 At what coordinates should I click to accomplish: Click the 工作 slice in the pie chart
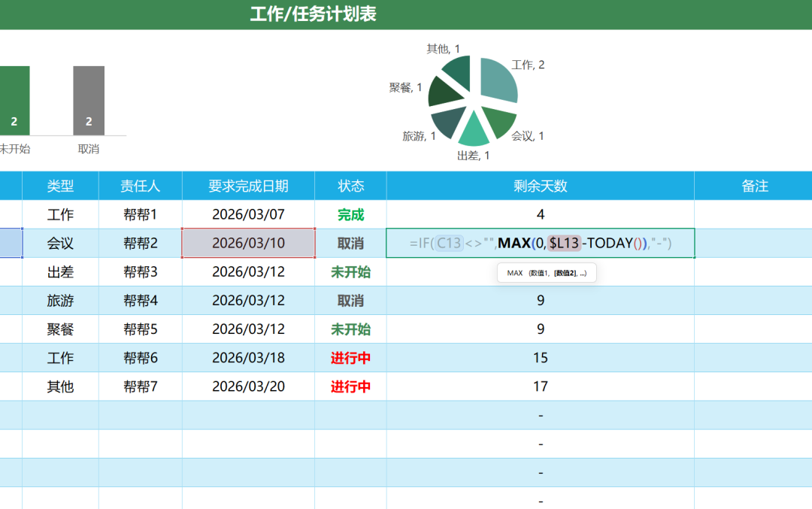[x=496, y=75]
